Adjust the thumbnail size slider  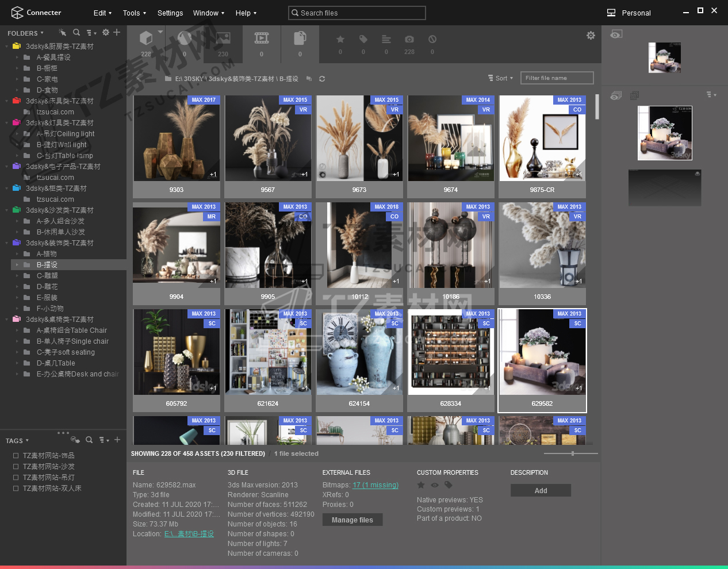point(572,453)
